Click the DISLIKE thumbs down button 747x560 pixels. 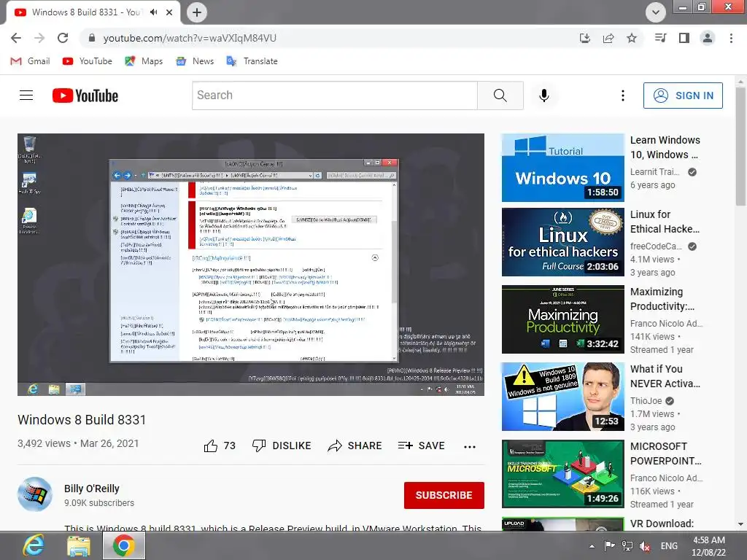(x=282, y=446)
